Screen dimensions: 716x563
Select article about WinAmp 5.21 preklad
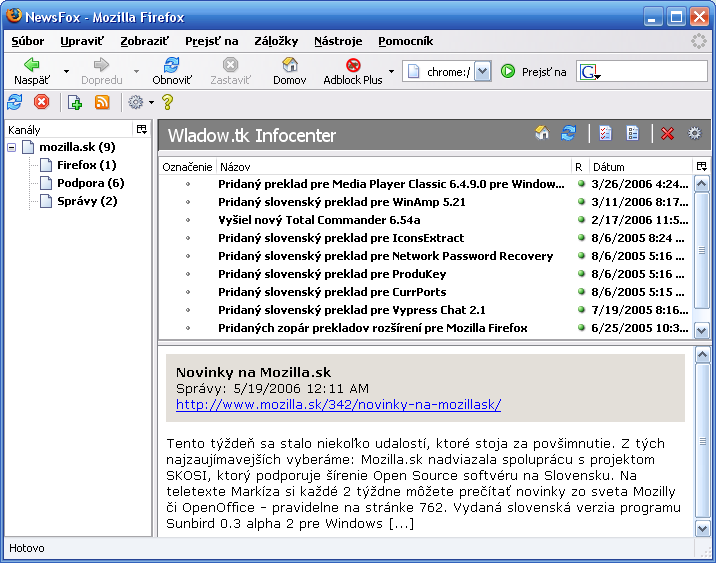coord(342,202)
